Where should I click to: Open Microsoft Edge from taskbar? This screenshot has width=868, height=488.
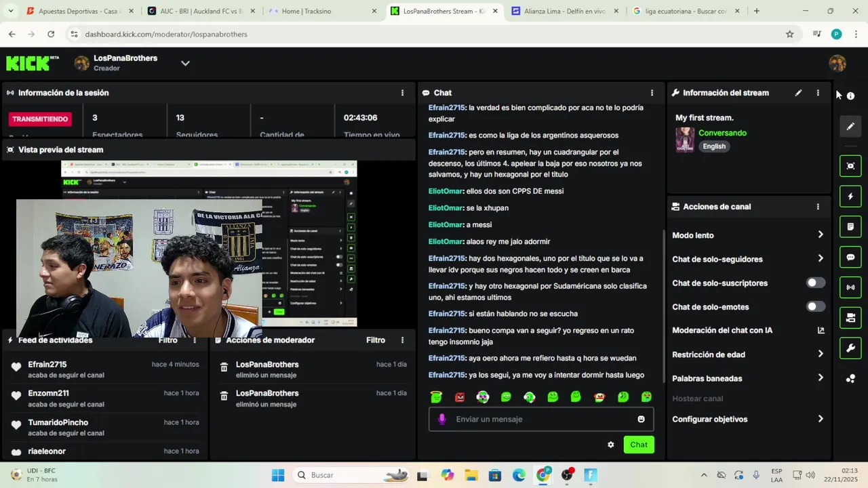[x=519, y=475]
